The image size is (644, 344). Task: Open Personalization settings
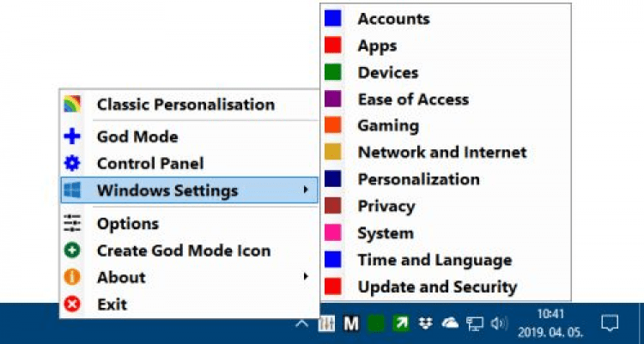click(446, 179)
